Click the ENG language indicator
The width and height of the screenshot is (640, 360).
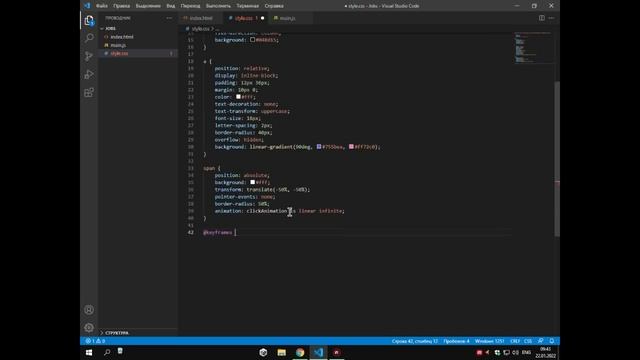tap(527, 353)
